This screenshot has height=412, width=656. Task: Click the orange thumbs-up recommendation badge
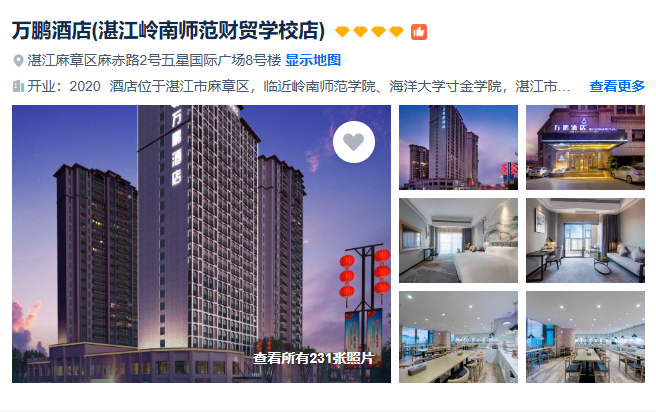[419, 32]
